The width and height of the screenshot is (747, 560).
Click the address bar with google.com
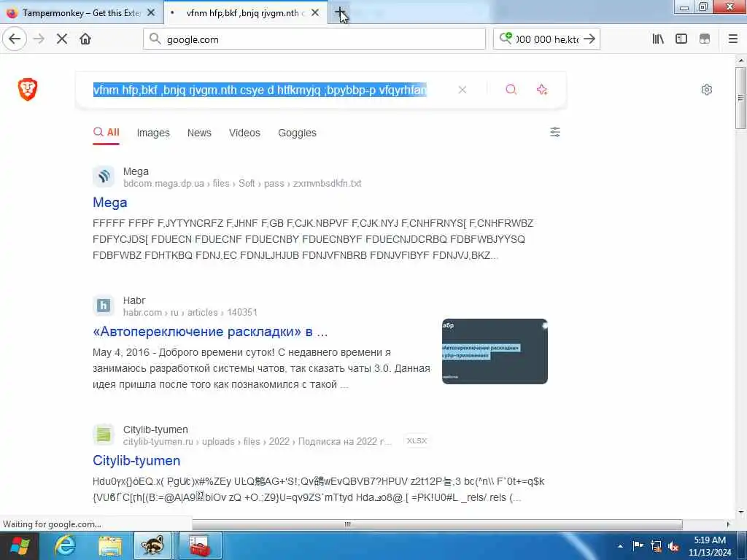[314, 39]
